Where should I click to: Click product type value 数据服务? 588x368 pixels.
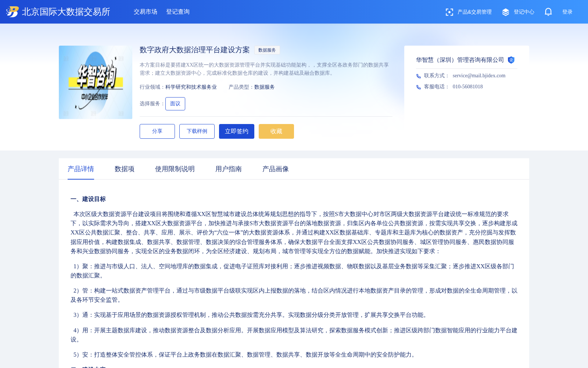click(265, 87)
